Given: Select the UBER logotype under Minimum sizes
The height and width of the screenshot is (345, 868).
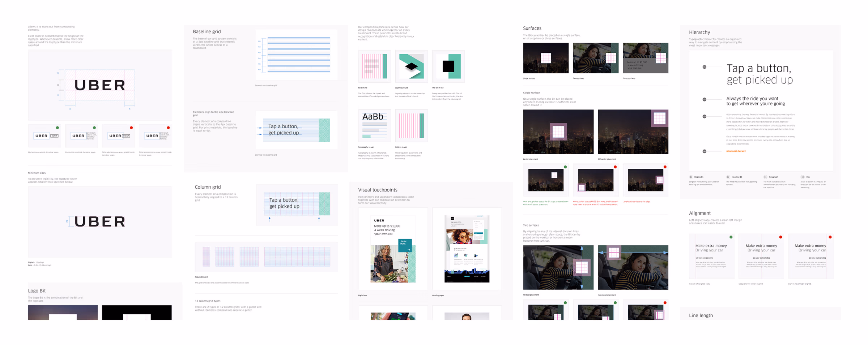Looking at the screenshot, I should [100, 221].
